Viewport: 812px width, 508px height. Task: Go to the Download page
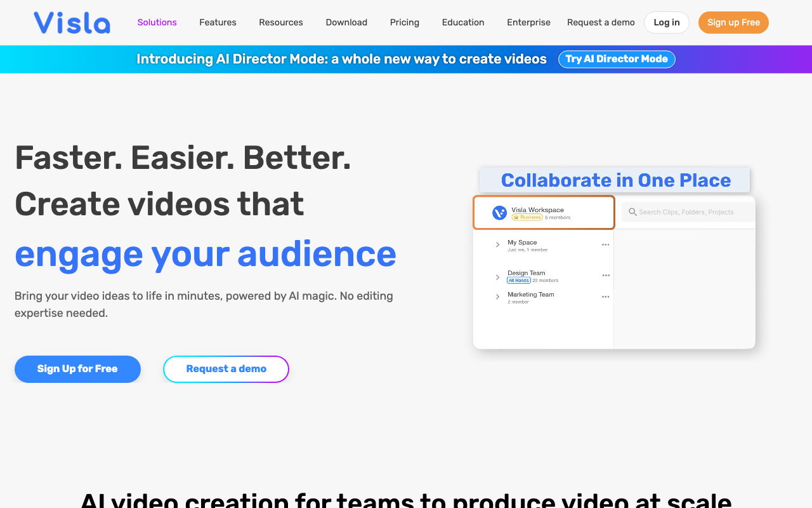(346, 22)
